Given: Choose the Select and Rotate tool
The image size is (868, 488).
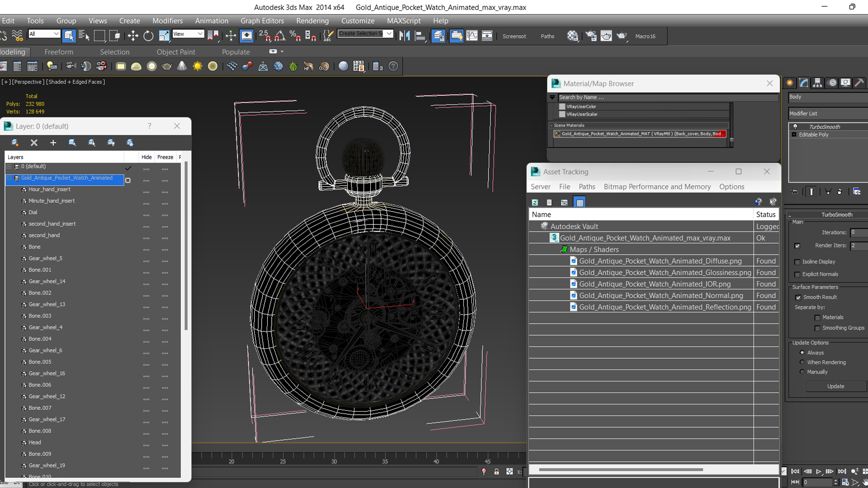Looking at the screenshot, I should (148, 36).
